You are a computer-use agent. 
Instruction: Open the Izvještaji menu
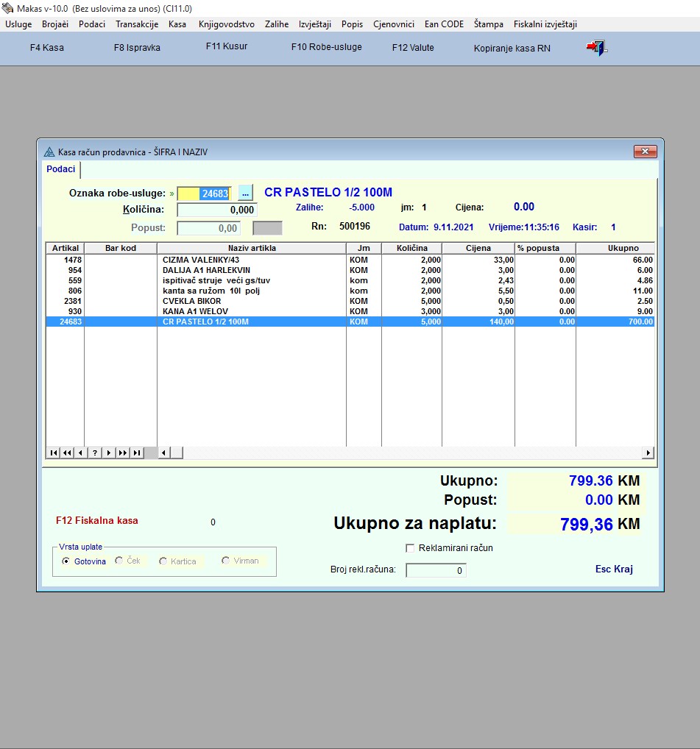(x=314, y=24)
